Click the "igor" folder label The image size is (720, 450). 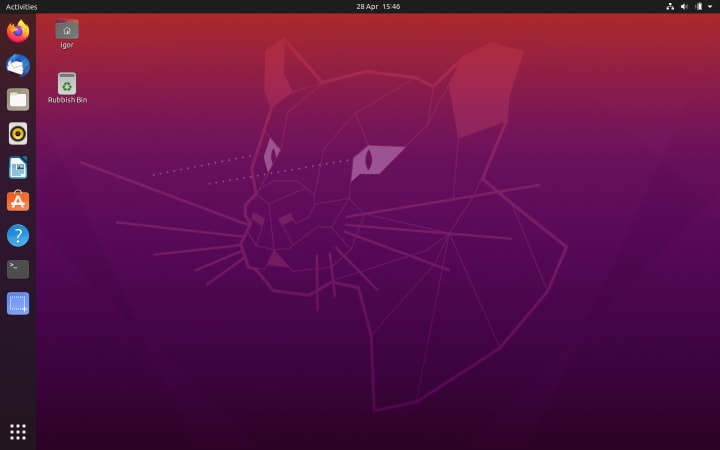pos(67,45)
